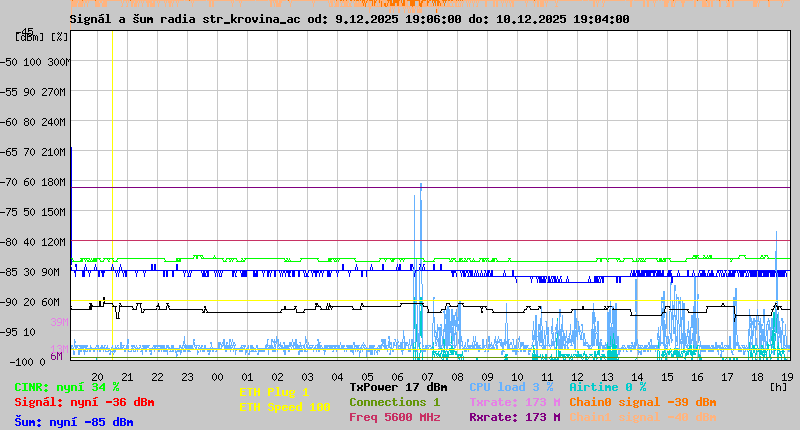Click the '19' hour label on x-axis
Viewport: 800px width, 430px height.
point(787,377)
